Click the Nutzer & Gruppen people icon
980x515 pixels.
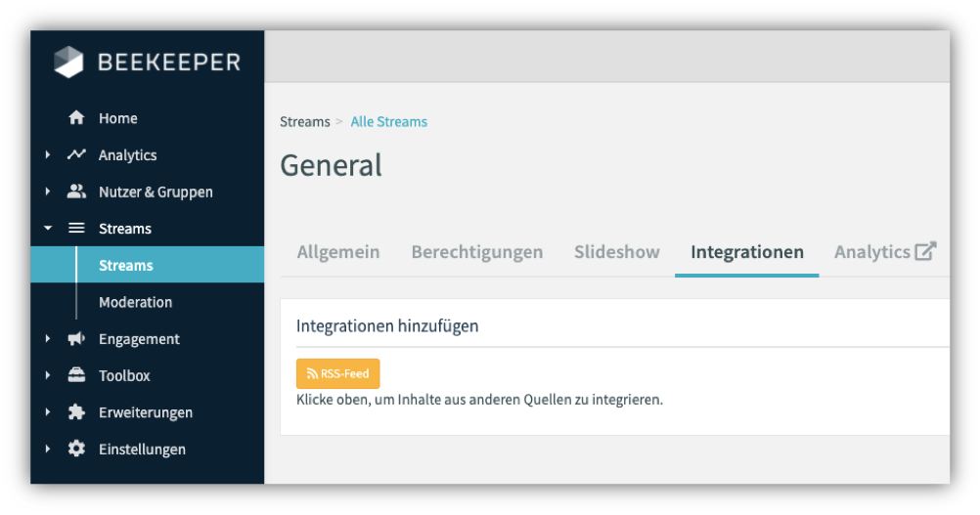point(76,191)
